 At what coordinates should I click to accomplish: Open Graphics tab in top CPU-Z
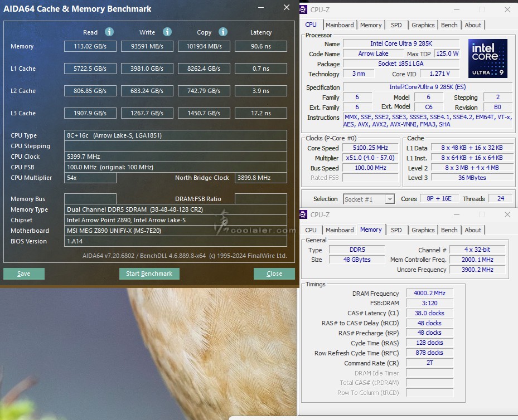coord(423,25)
